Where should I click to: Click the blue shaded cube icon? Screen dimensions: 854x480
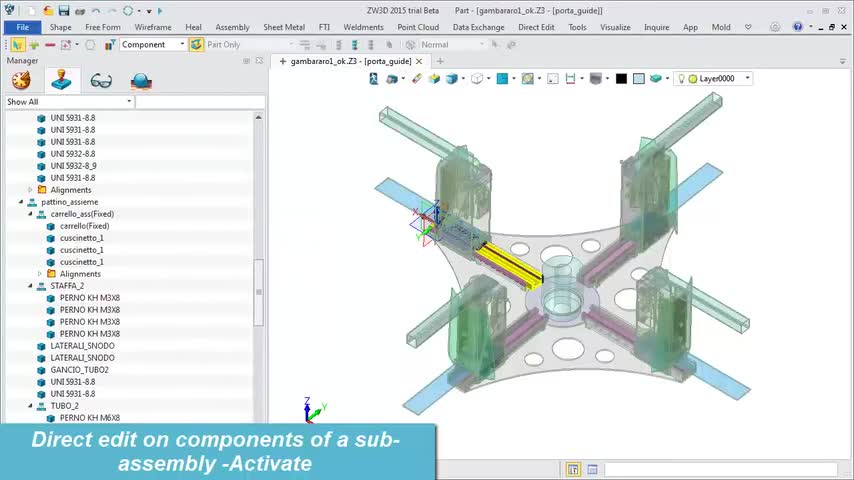451,79
